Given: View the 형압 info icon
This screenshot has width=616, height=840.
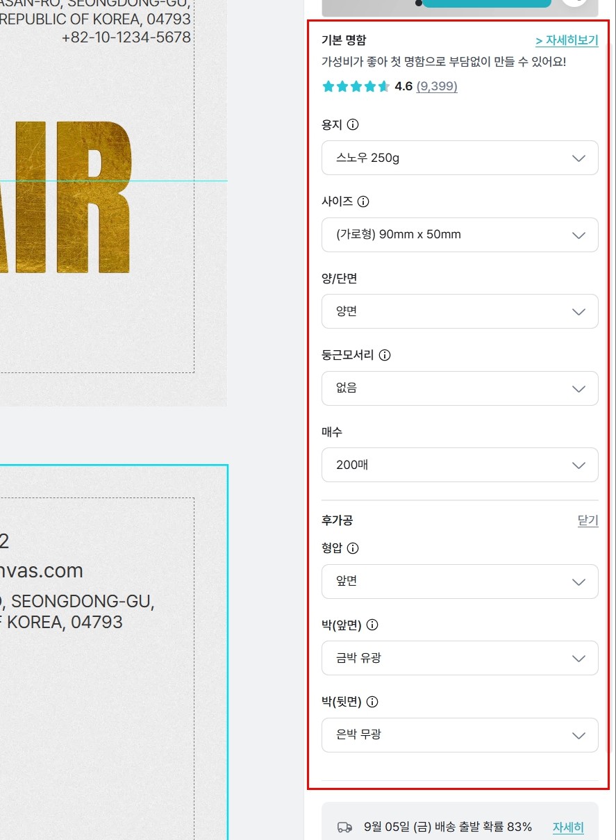Looking at the screenshot, I should pyautogui.click(x=353, y=548).
